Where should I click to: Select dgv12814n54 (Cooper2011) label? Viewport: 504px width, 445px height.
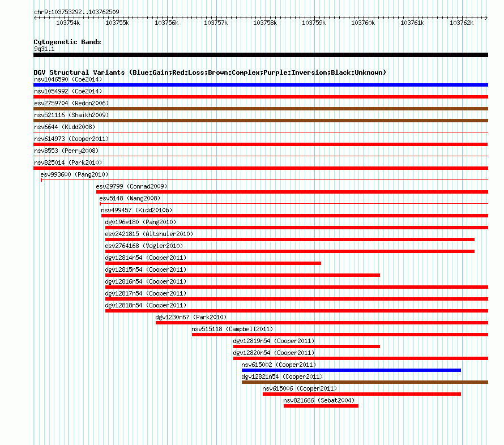click(146, 258)
